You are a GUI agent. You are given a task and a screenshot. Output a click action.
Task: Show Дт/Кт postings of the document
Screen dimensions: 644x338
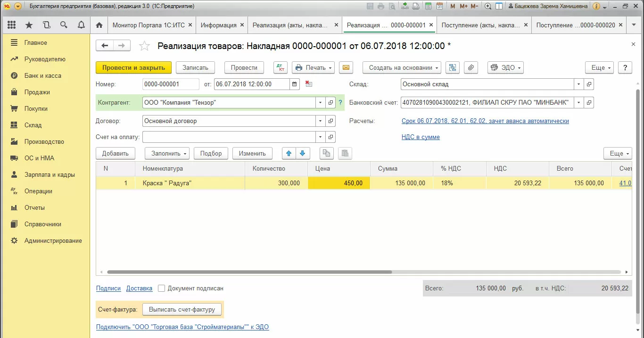coord(280,67)
